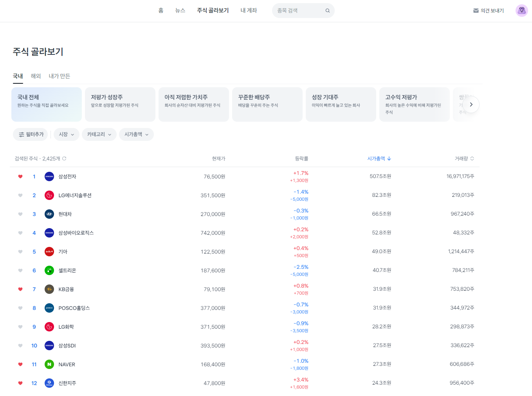Select the 성장 기대주 card
This screenshot has height=396, width=532.
pyautogui.click(x=341, y=104)
